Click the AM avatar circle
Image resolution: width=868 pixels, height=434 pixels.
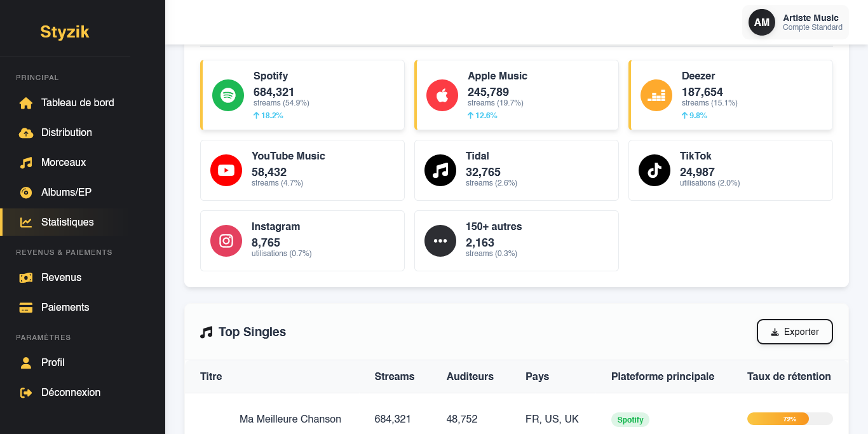[762, 22]
